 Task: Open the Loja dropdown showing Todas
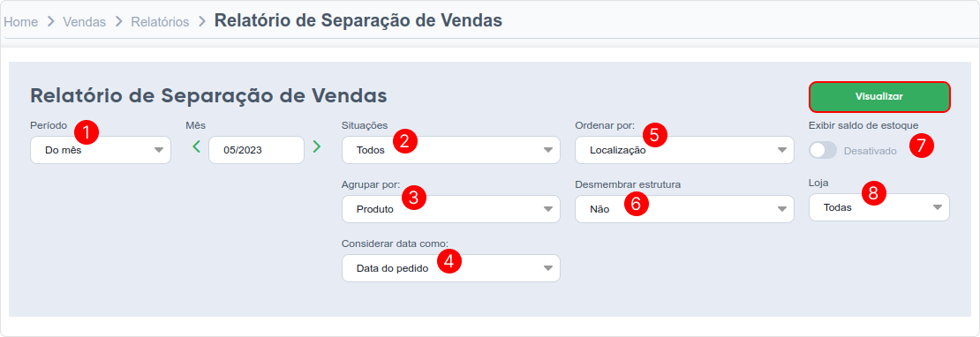coord(879,207)
